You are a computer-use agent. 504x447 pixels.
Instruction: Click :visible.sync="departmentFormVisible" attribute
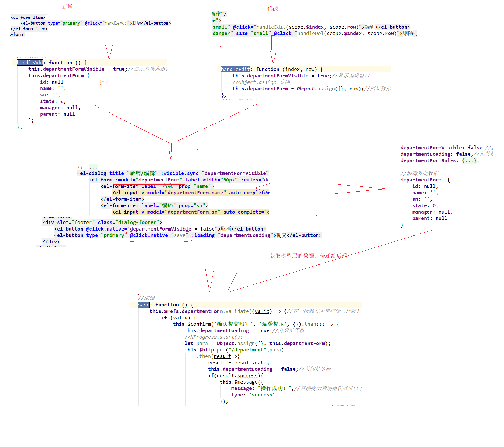click(215, 173)
